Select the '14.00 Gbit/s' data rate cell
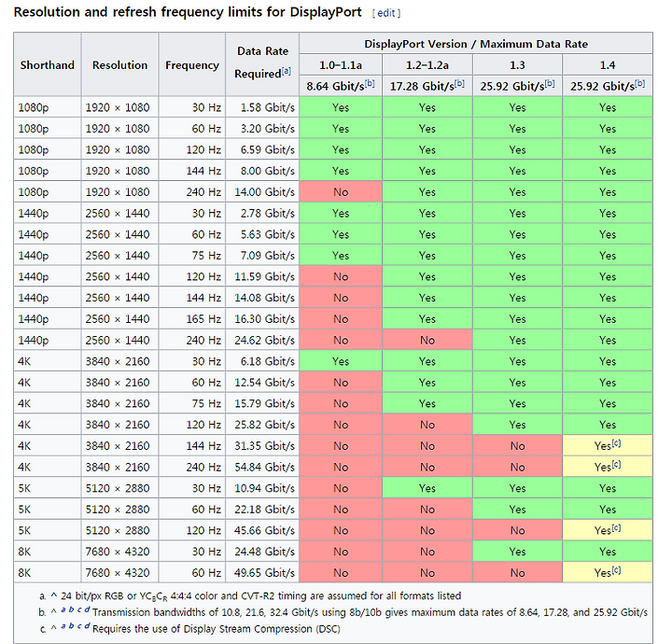 click(x=262, y=191)
